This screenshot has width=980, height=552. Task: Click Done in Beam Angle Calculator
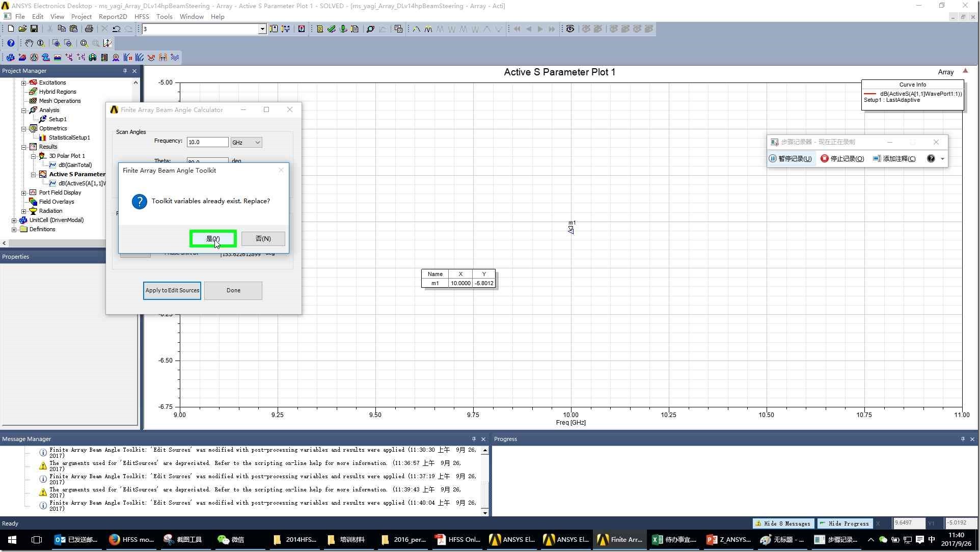pos(233,290)
